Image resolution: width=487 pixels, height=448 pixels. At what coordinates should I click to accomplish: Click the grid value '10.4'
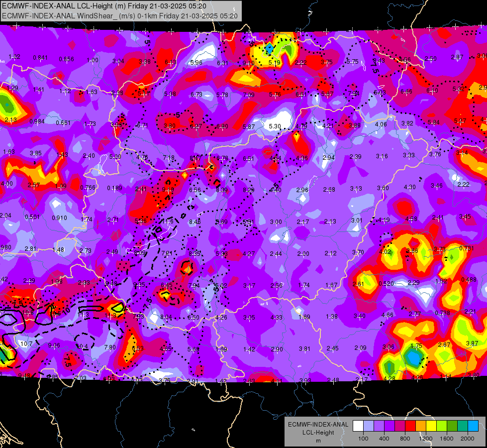point(82,346)
